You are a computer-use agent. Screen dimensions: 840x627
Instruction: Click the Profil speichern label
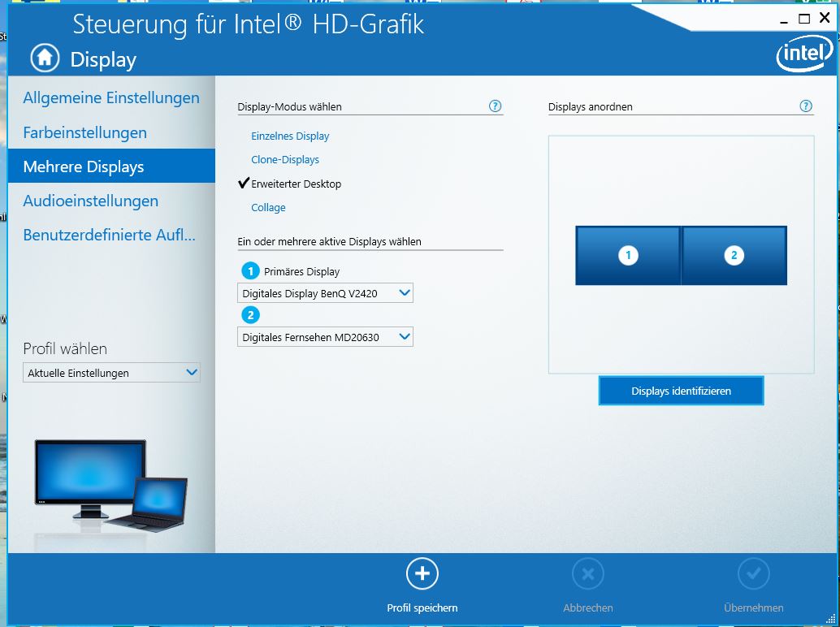click(x=422, y=608)
